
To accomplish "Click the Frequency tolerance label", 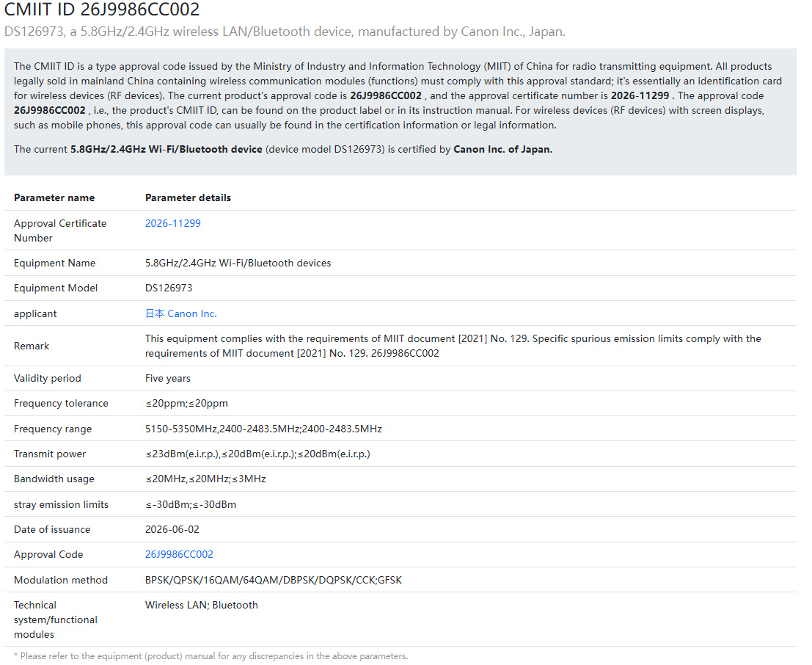I will coord(61,403).
